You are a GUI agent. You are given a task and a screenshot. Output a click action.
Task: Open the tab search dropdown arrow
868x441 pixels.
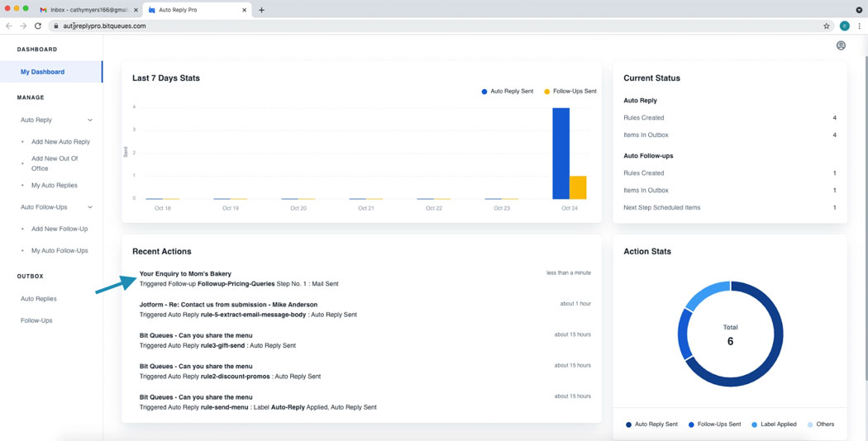click(x=859, y=10)
